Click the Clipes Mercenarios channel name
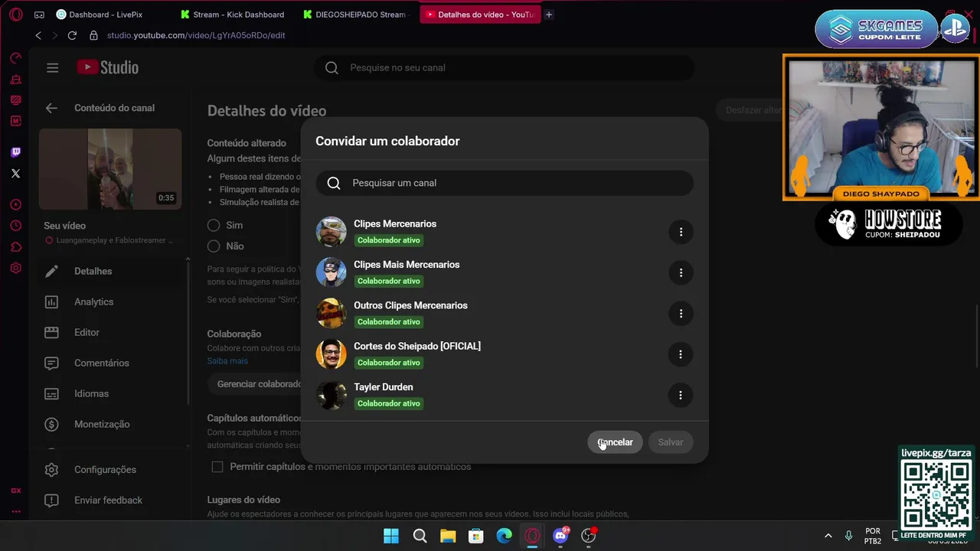 (x=395, y=223)
